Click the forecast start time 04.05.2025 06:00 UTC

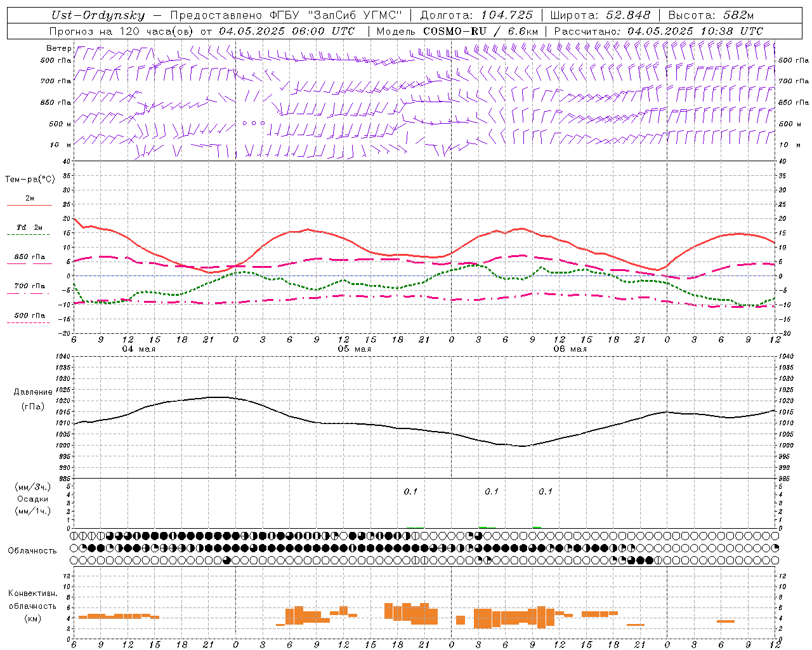287,31
